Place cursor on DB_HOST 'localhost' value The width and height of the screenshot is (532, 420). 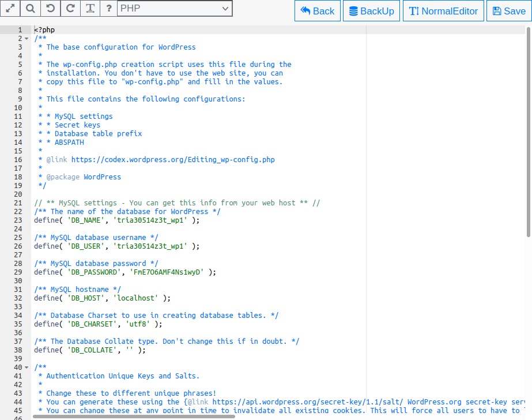coord(137,298)
